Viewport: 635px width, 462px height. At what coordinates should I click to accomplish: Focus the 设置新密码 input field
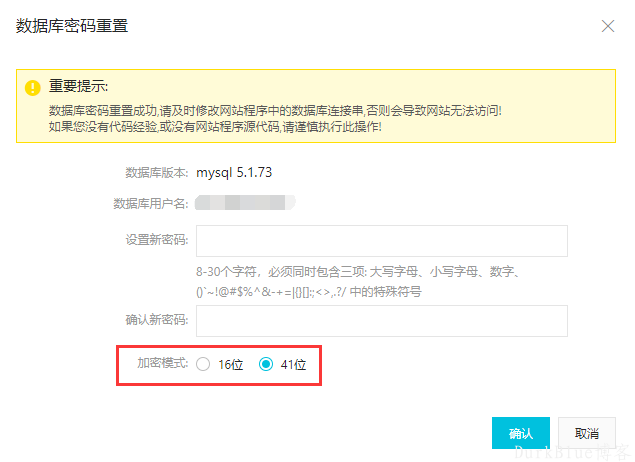(x=382, y=241)
